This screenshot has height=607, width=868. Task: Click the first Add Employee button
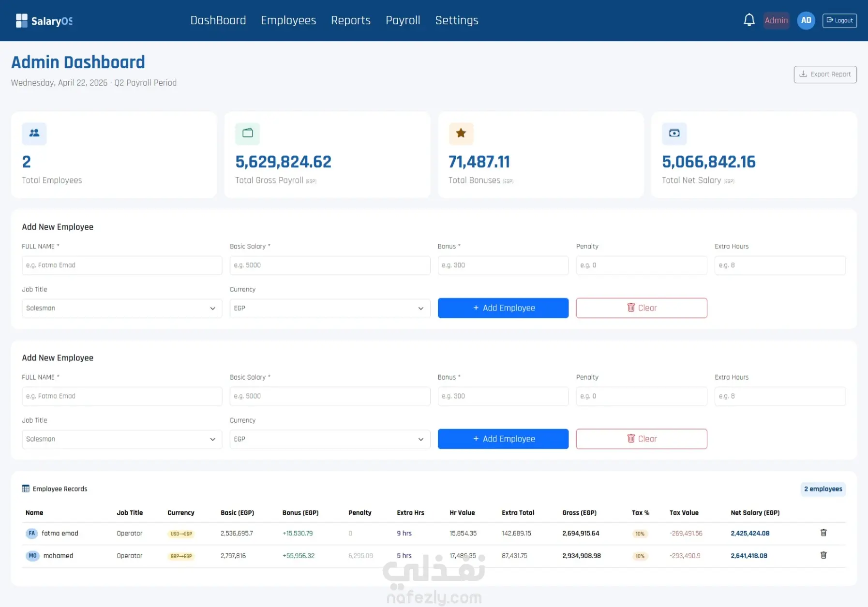(503, 308)
